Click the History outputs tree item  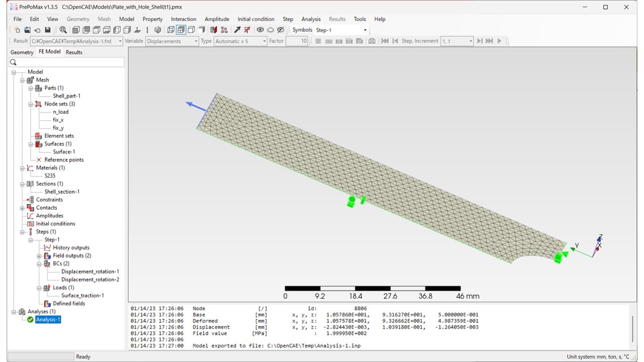(71, 248)
